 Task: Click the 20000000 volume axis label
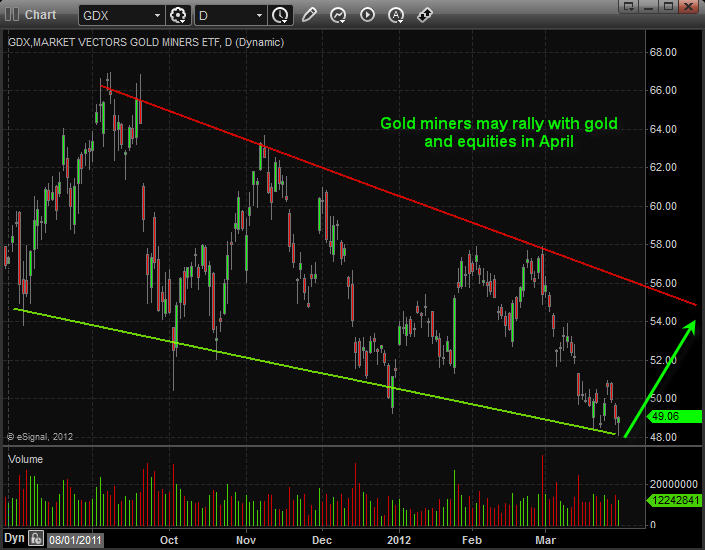pyautogui.click(x=674, y=484)
